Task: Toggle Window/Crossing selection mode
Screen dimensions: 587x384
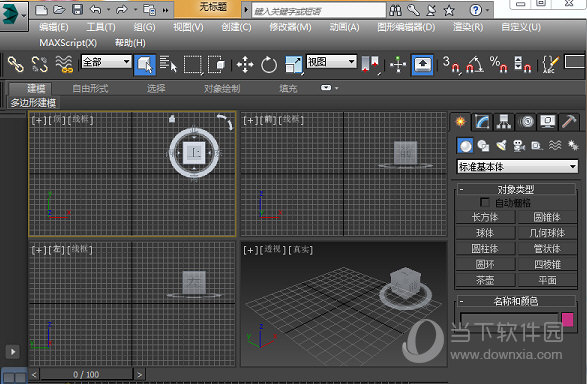Action: pos(216,64)
